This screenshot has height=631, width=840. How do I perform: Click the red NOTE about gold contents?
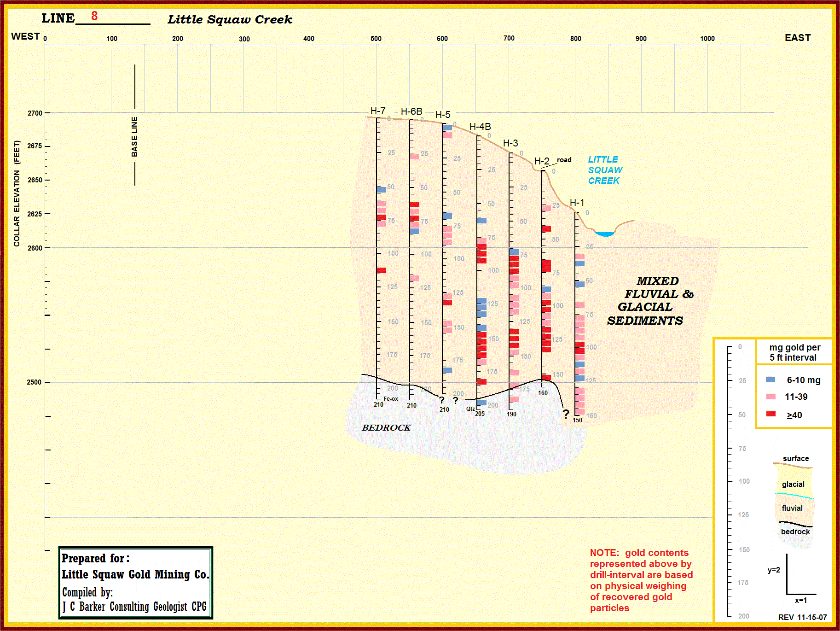641,580
